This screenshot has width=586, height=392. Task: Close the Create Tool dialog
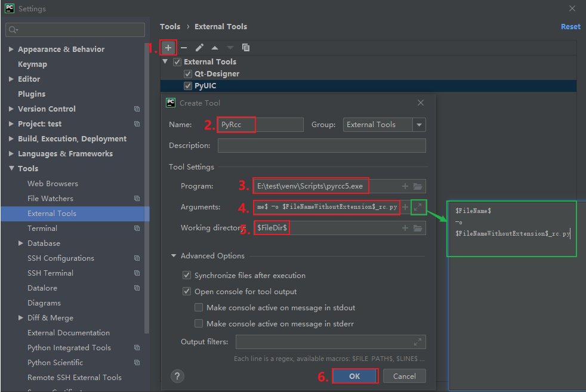(421, 103)
